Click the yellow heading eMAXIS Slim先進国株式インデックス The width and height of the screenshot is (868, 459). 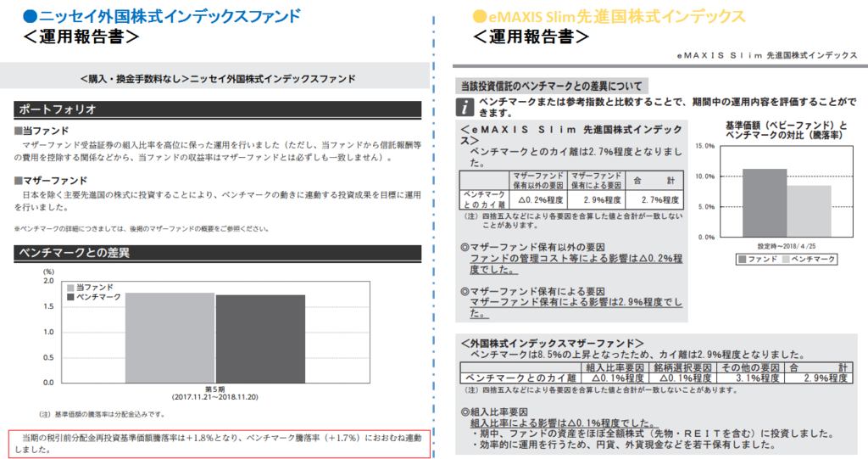tap(617, 17)
